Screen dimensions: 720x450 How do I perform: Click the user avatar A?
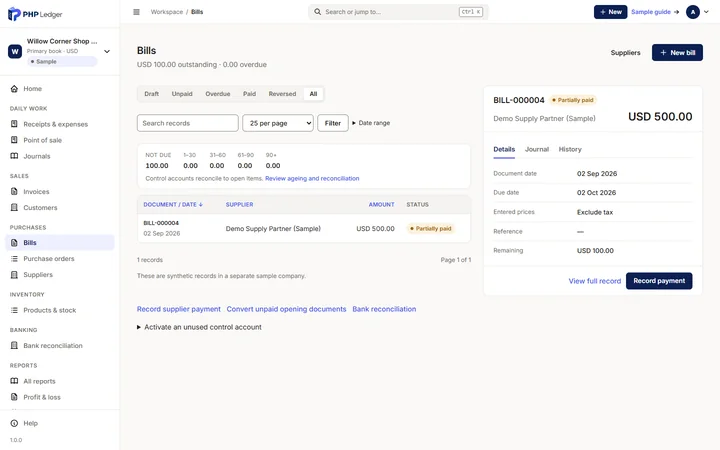(692, 12)
